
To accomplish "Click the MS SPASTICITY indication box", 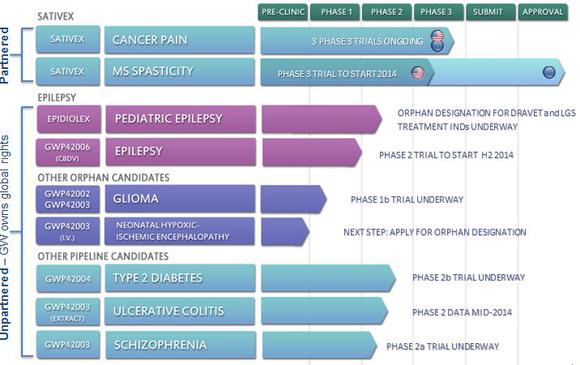I will [179, 72].
